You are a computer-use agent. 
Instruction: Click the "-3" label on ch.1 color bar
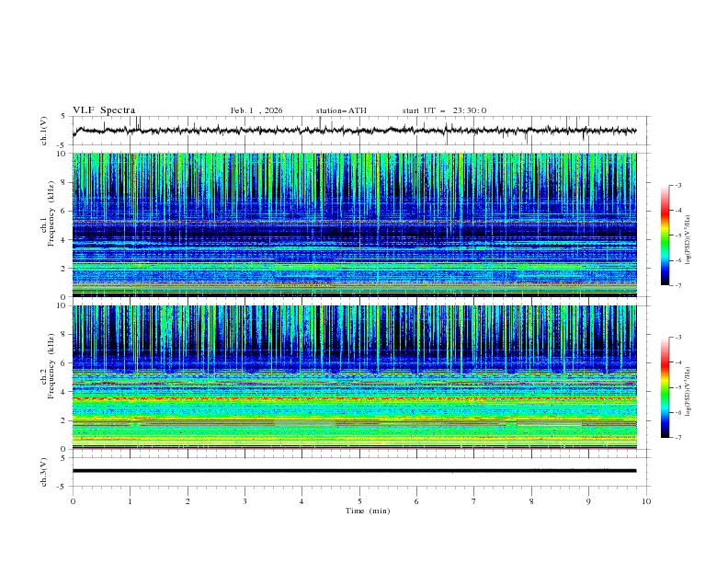pyautogui.click(x=677, y=185)
